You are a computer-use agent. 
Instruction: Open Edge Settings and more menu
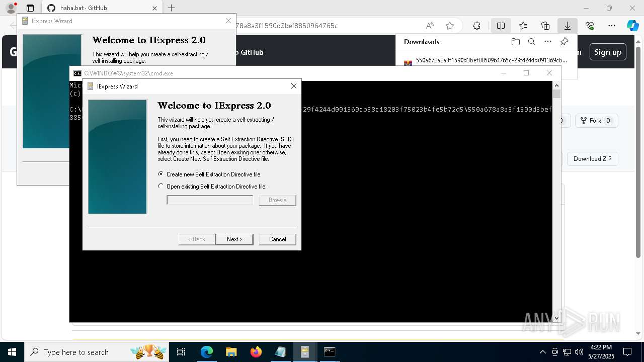[x=612, y=26]
